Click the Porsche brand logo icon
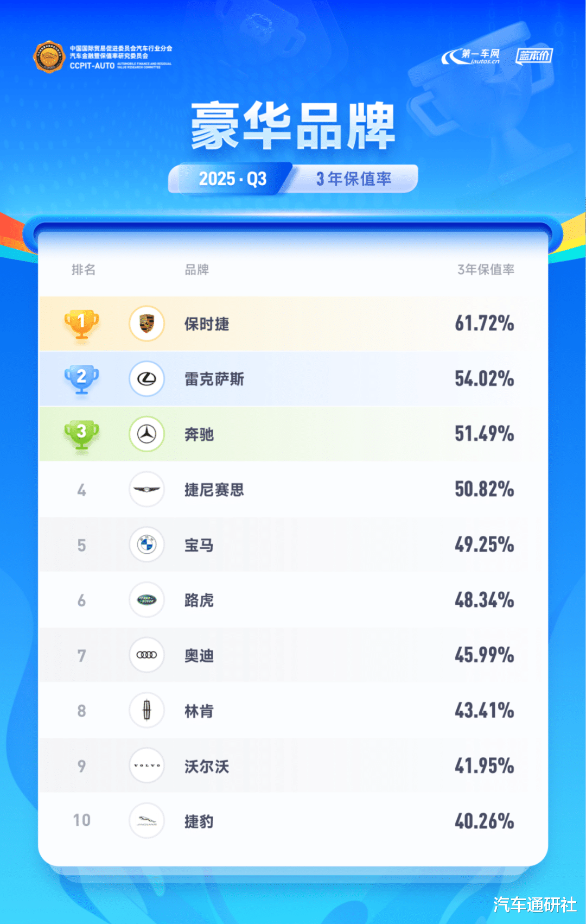This screenshot has width=586, height=924. (x=146, y=324)
